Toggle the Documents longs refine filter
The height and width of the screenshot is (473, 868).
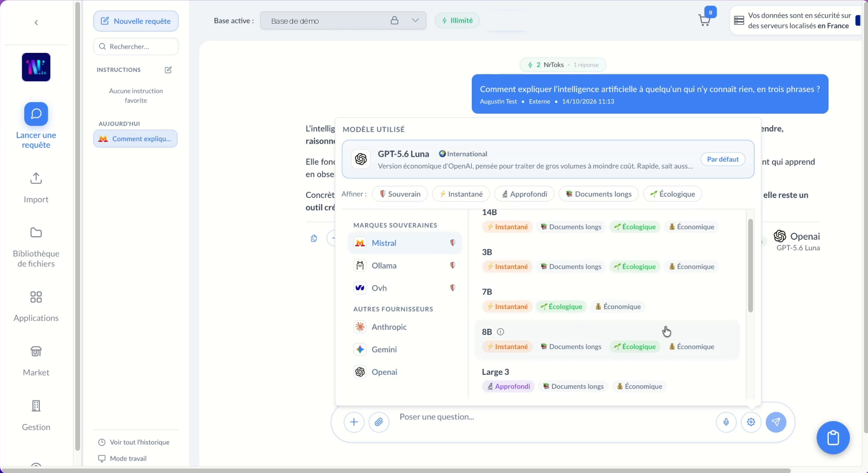click(599, 194)
